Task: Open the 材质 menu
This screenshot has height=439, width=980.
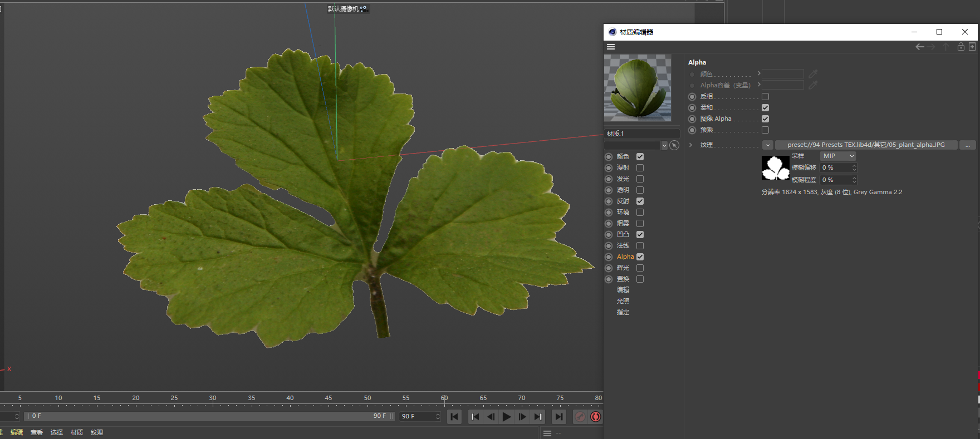Action: click(x=77, y=432)
